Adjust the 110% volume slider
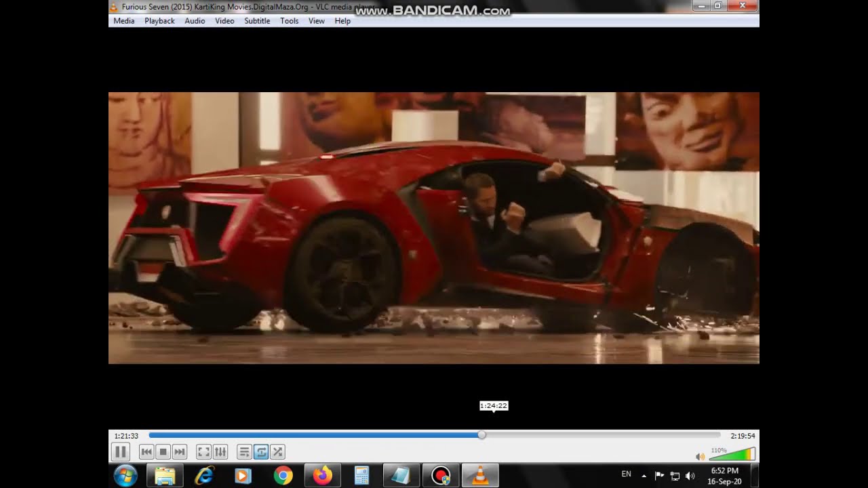 (732, 454)
